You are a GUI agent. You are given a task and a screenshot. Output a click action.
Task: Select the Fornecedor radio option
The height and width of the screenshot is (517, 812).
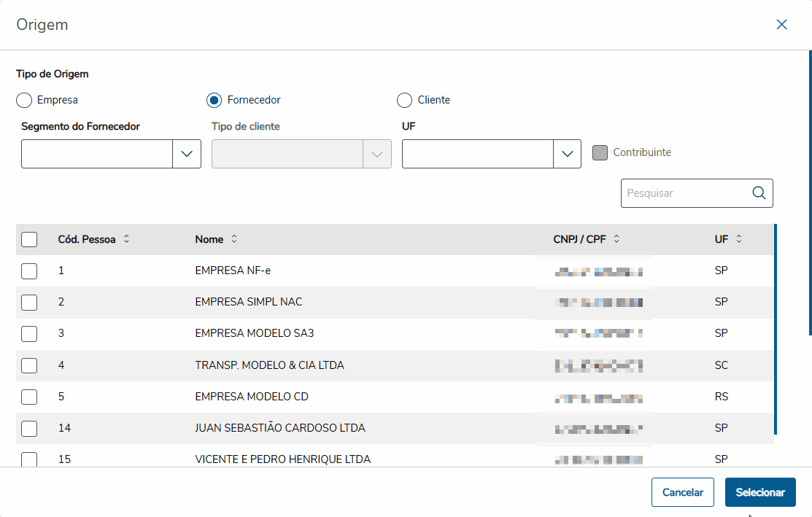(214, 100)
